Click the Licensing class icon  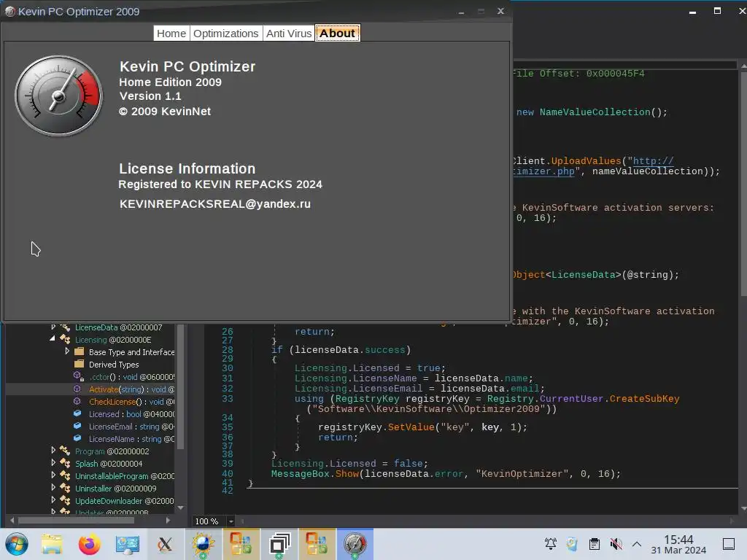click(x=65, y=340)
